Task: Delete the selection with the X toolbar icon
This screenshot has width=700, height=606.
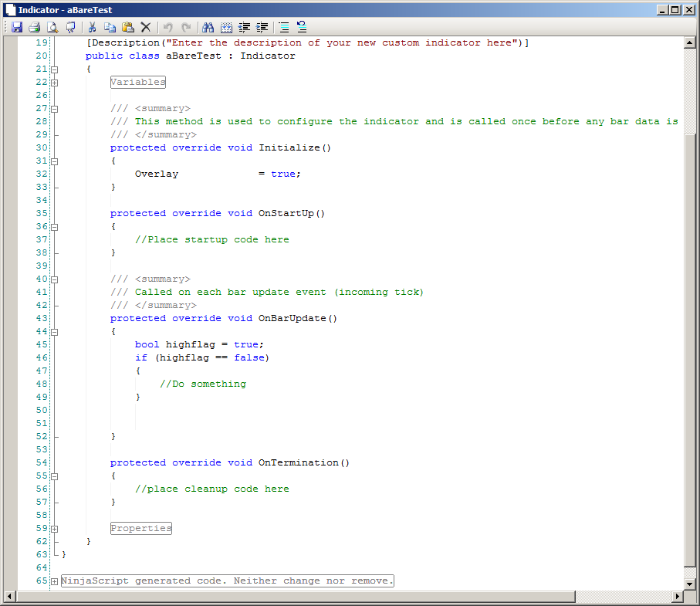Action: coord(146,27)
